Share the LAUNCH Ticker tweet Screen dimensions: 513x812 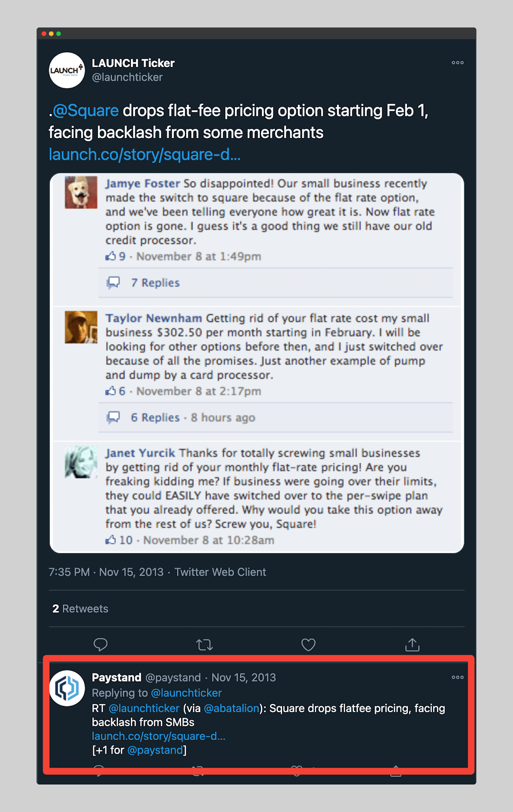coord(413,645)
